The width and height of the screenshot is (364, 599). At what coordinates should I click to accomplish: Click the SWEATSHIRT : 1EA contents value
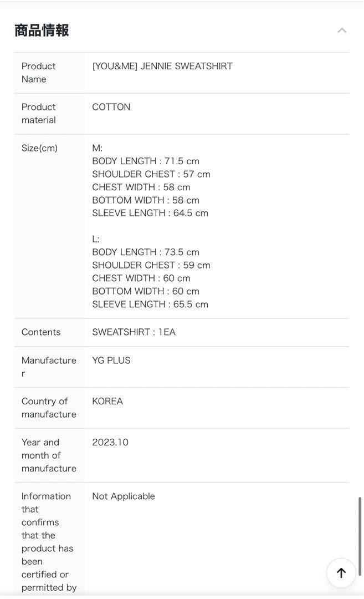pyautogui.click(x=134, y=332)
